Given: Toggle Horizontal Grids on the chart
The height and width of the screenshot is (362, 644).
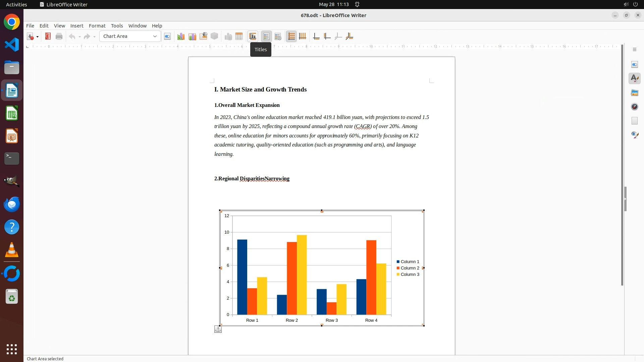Looking at the screenshot, I should coord(291,36).
